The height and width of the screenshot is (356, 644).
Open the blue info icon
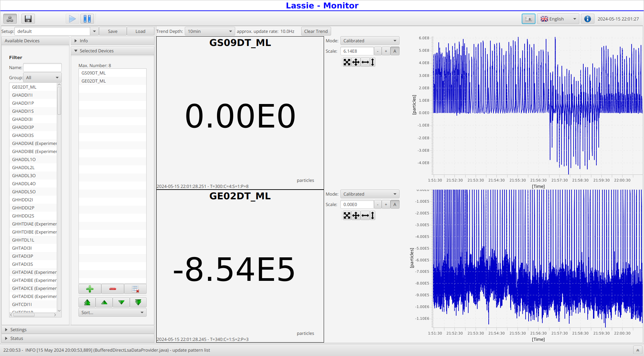[x=587, y=19]
